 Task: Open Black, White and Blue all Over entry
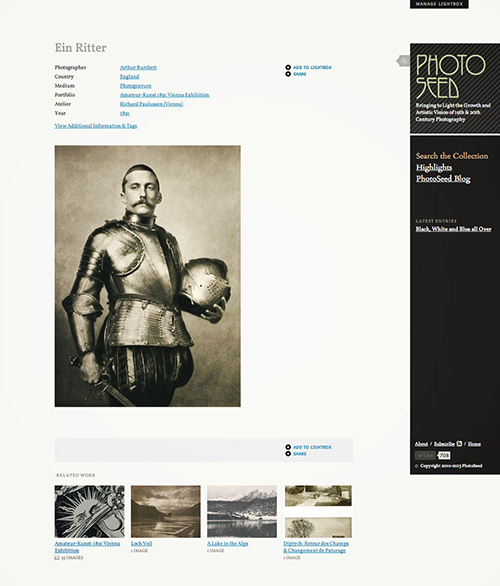coord(453,229)
